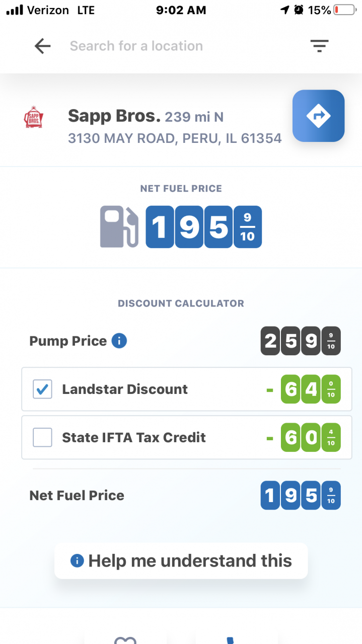Open Help me understand this

pos(181,560)
